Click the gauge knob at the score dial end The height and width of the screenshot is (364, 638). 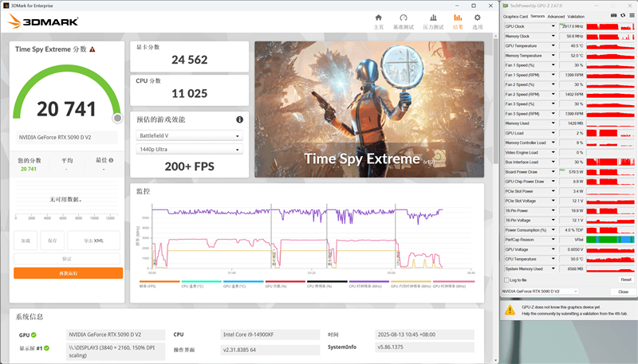[117, 118]
